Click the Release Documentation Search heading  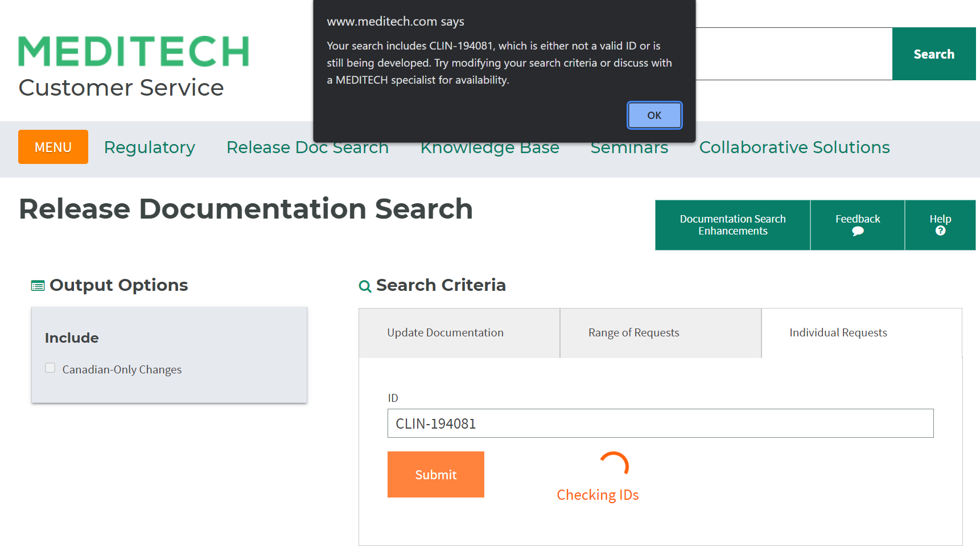(246, 209)
